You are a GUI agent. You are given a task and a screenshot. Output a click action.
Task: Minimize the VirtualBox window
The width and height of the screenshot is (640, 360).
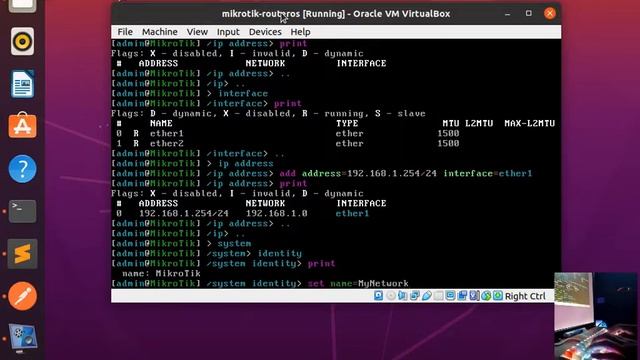507,14
